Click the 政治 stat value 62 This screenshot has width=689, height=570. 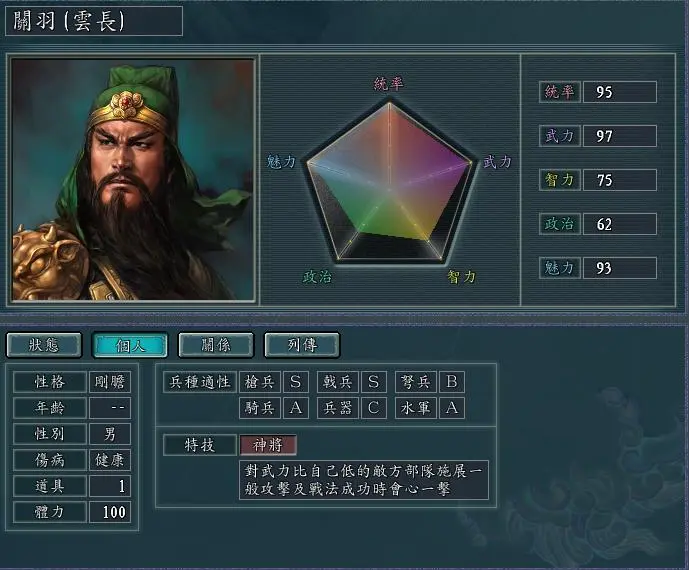coord(620,224)
